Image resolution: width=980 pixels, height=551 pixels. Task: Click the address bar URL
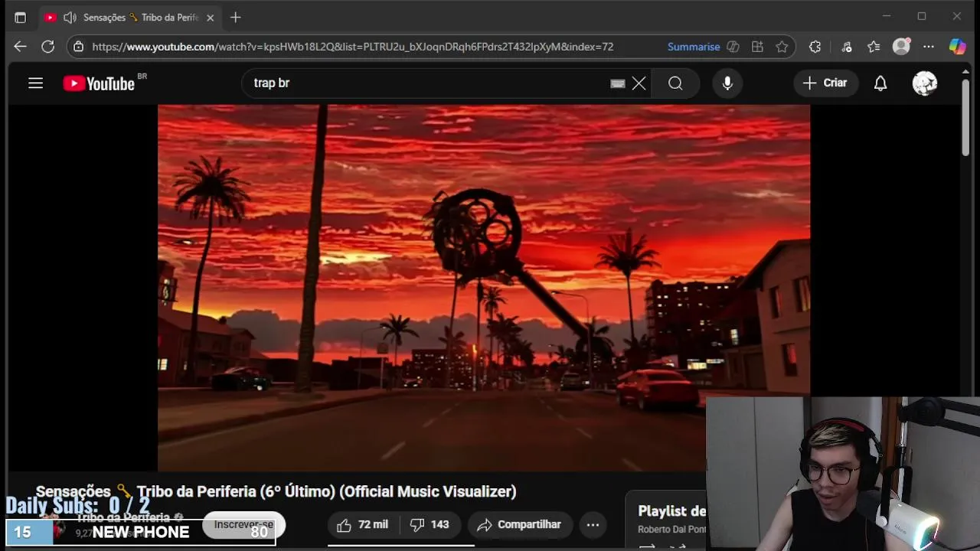[x=352, y=47]
